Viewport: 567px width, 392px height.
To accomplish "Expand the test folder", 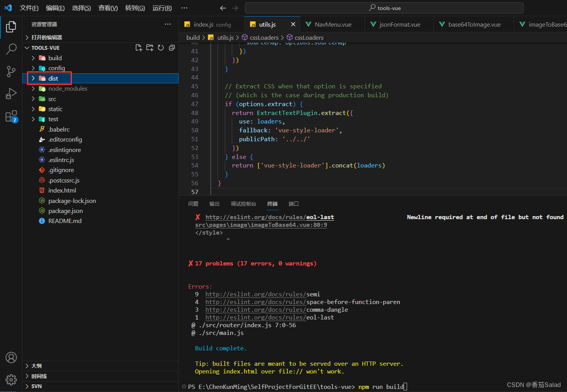I will coord(100,119).
